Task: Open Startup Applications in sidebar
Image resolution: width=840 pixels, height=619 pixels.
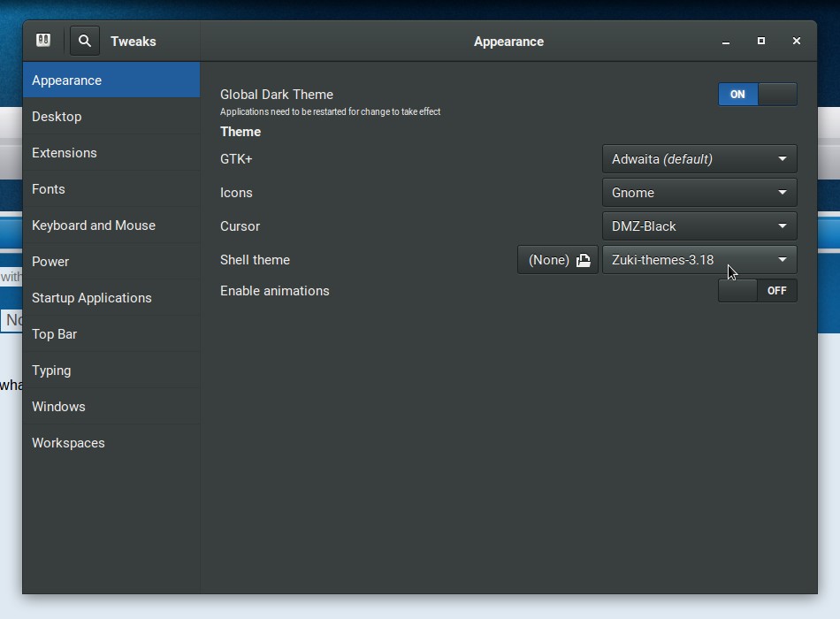Action: pos(92,298)
